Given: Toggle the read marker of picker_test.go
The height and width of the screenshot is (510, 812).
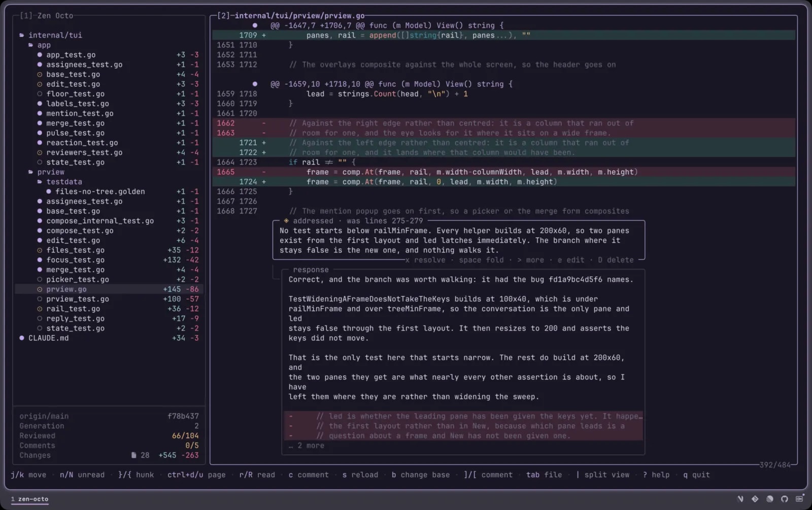Looking at the screenshot, I should tap(40, 279).
